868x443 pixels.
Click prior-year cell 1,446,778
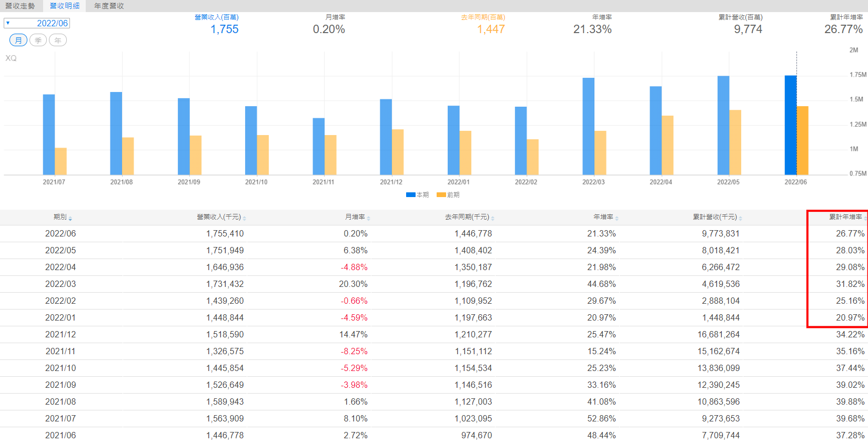point(473,233)
